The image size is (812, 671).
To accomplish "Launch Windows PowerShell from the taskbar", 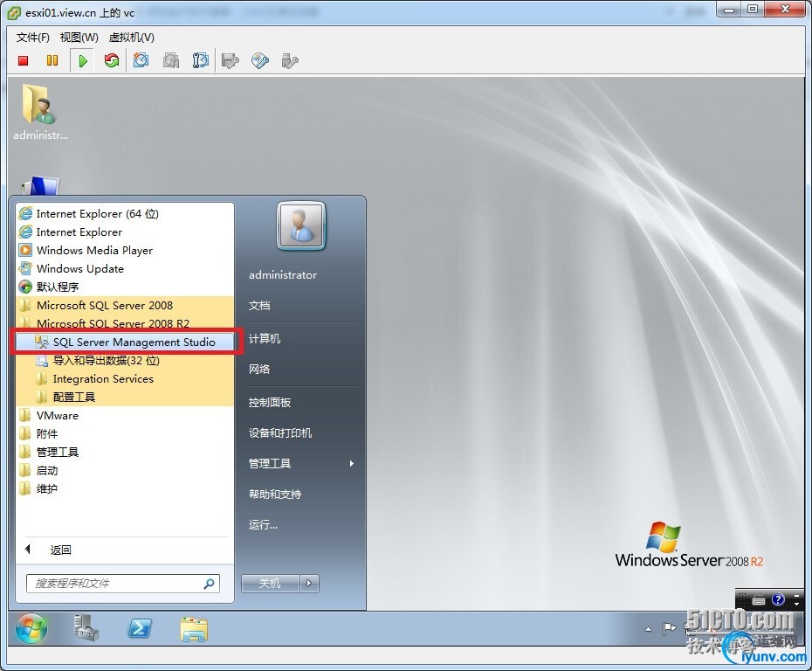I will point(140,629).
